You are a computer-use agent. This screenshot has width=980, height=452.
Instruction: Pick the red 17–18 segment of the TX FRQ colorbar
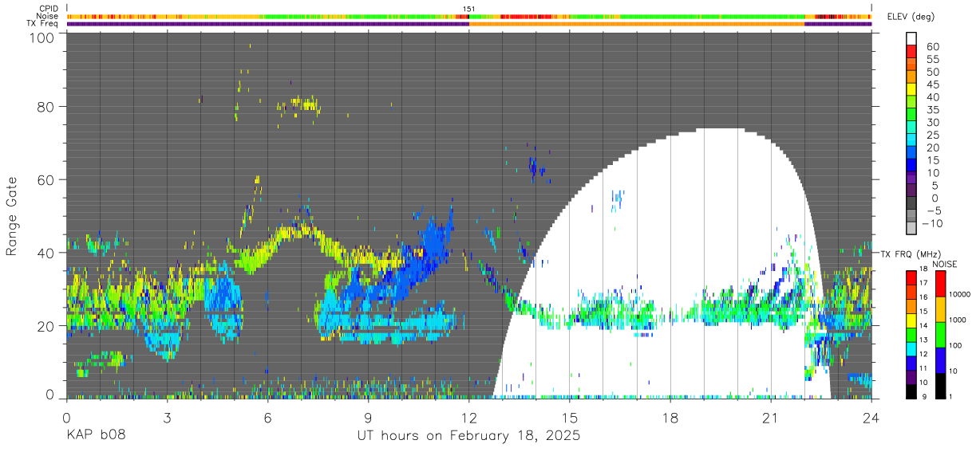[911, 277]
